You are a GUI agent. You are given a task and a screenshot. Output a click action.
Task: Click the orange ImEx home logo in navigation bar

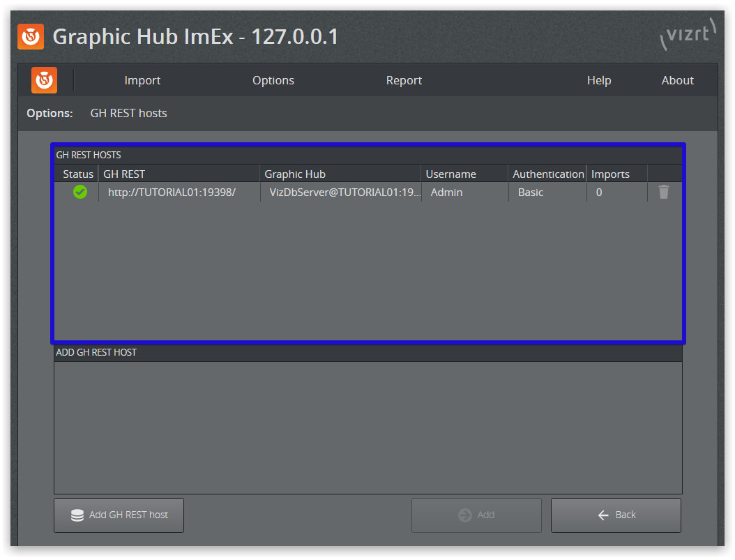point(44,80)
